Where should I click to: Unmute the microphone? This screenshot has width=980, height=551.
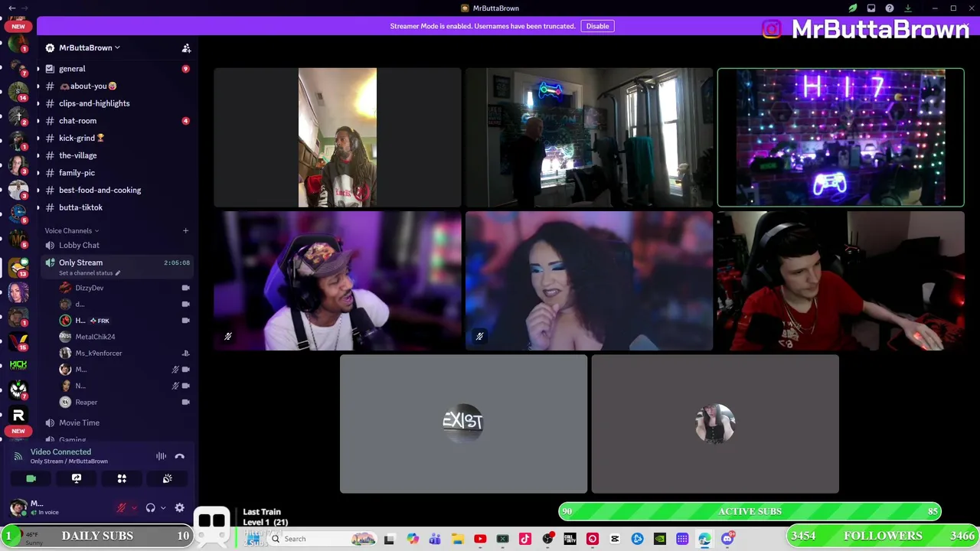pos(121,508)
